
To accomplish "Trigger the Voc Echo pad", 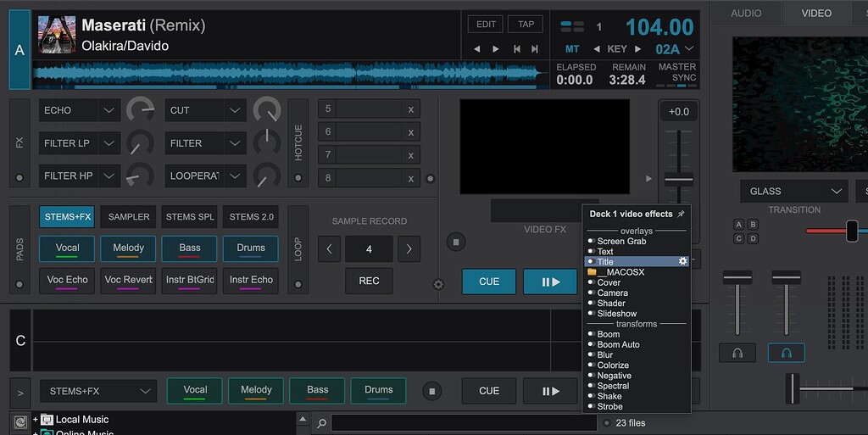I will (67, 281).
